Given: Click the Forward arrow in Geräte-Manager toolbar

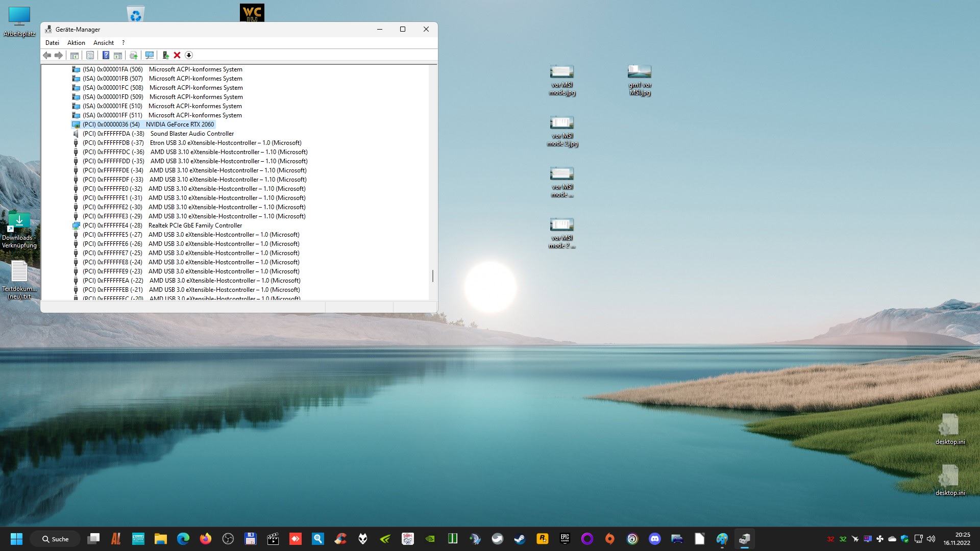Looking at the screenshot, I should point(59,55).
